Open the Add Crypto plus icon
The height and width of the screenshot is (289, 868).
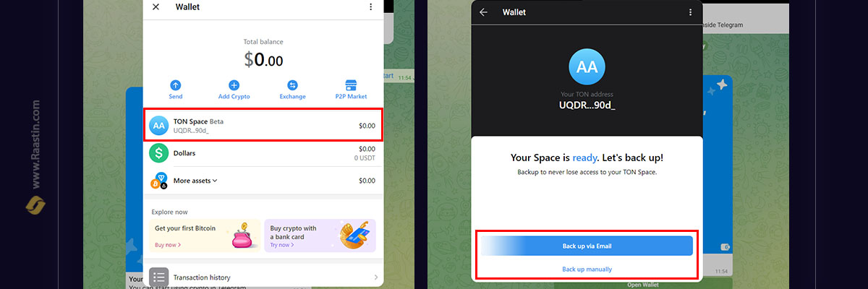coord(234,85)
